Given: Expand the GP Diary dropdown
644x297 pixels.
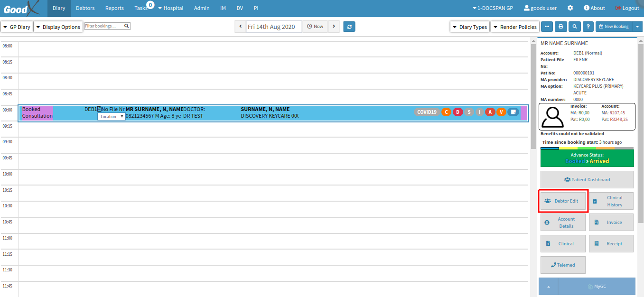Looking at the screenshot, I should click(17, 27).
